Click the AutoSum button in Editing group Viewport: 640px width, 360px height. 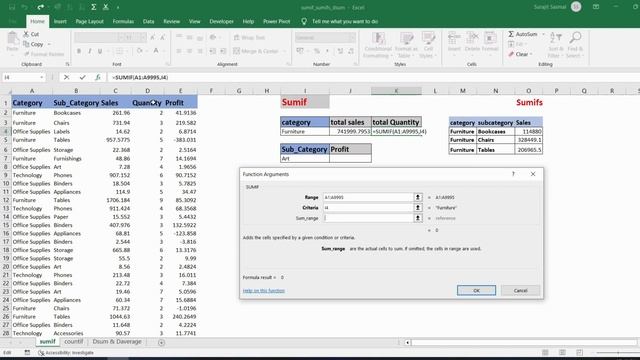pyautogui.click(x=523, y=34)
